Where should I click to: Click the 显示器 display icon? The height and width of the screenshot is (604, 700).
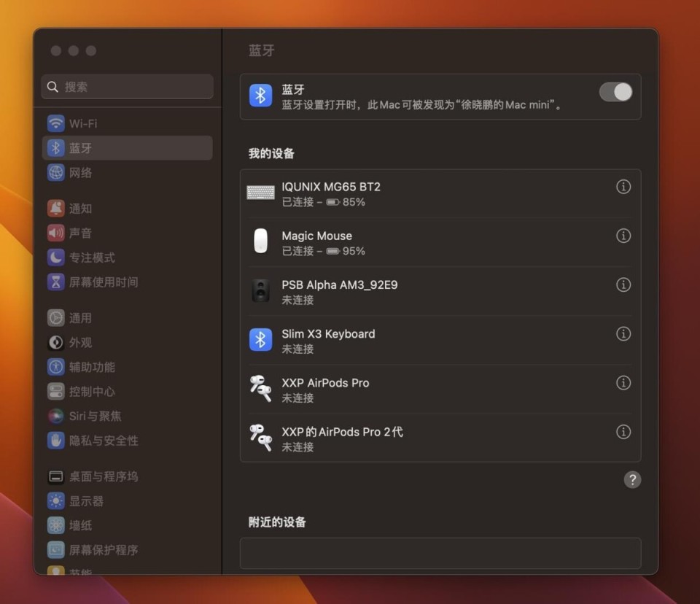point(56,501)
